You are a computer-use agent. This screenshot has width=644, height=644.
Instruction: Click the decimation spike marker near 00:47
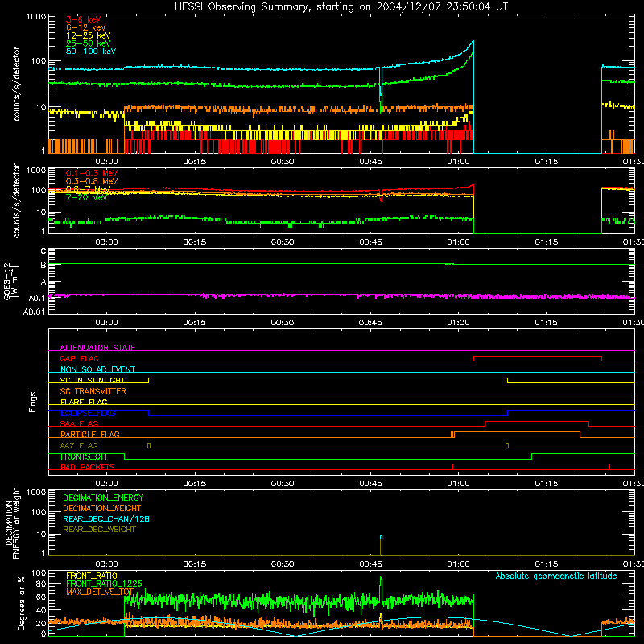click(381, 546)
